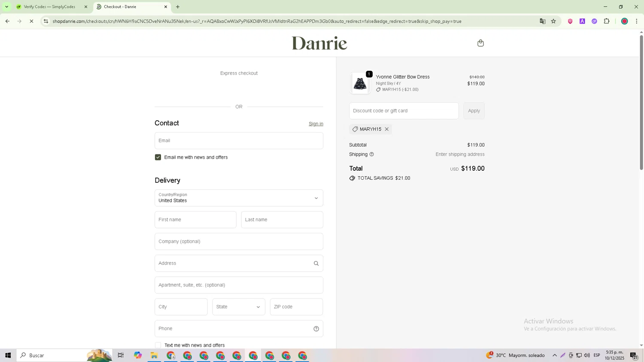Open the volume control in system tray
This screenshot has height=362, width=644.
pyautogui.click(x=587, y=356)
